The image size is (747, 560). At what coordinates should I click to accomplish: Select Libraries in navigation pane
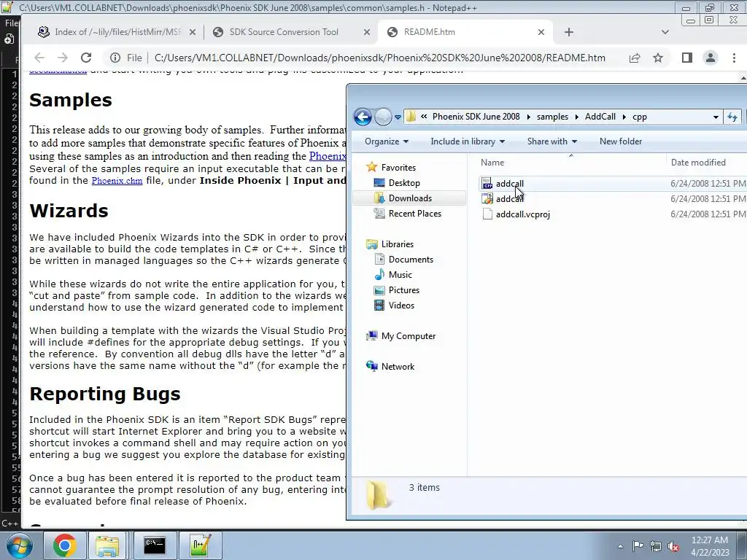point(398,244)
